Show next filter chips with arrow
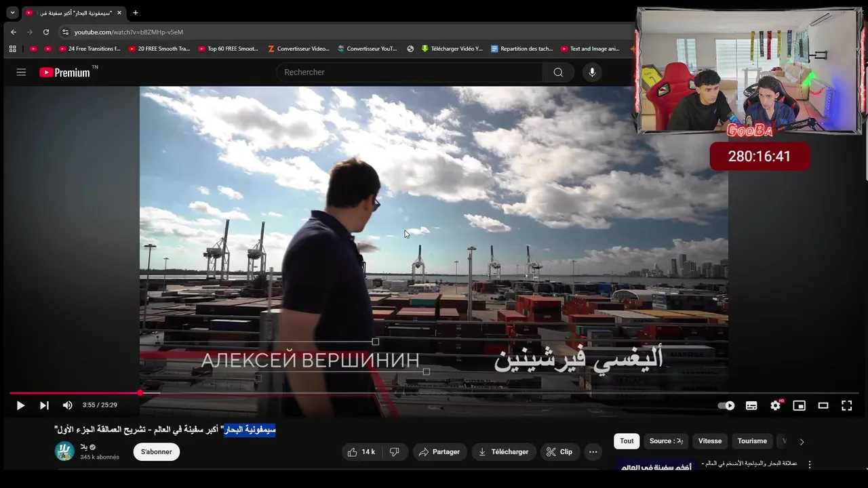The width and height of the screenshot is (868, 488). coord(802,442)
